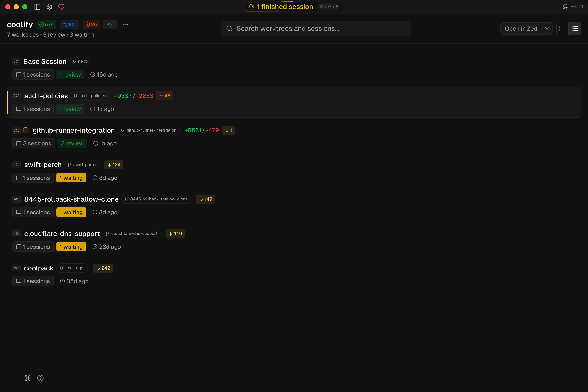Click the activity graph icon beside coolify badges

coord(110,24)
